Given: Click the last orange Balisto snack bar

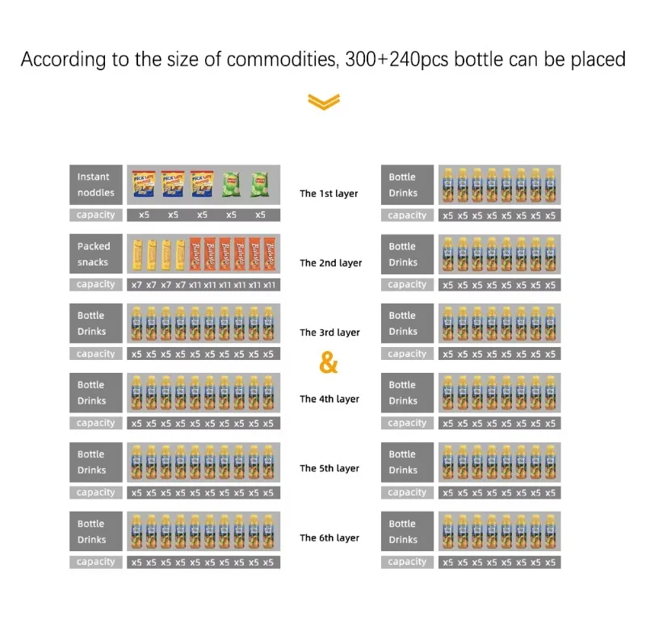Looking at the screenshot, I should click(x=270, y=254).
